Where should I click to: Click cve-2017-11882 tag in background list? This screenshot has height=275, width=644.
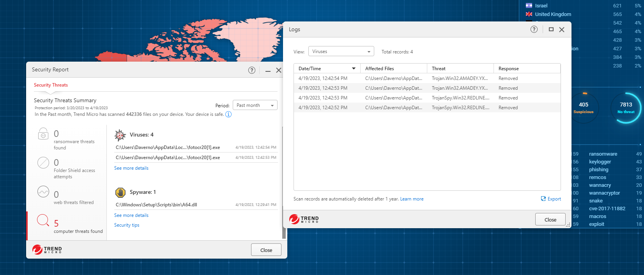coord(607,209)
